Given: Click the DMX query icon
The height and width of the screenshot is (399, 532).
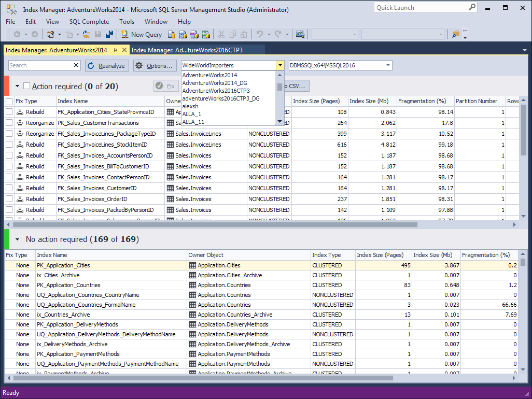Looking at the screenshot, I should (x=194, y=34).
